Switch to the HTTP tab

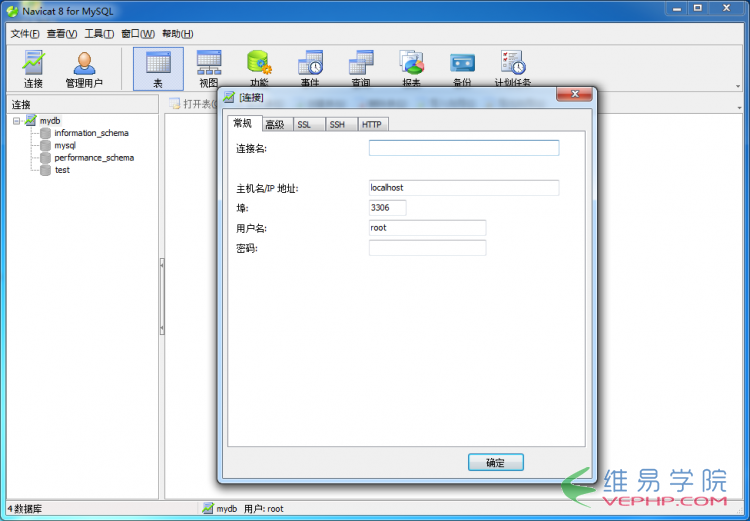(373, 124)
